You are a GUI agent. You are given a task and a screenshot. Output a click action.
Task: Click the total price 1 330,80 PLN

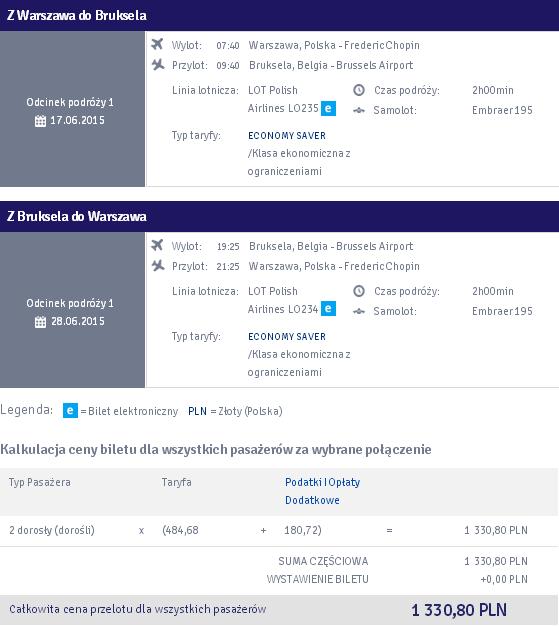tap(459, 610)
